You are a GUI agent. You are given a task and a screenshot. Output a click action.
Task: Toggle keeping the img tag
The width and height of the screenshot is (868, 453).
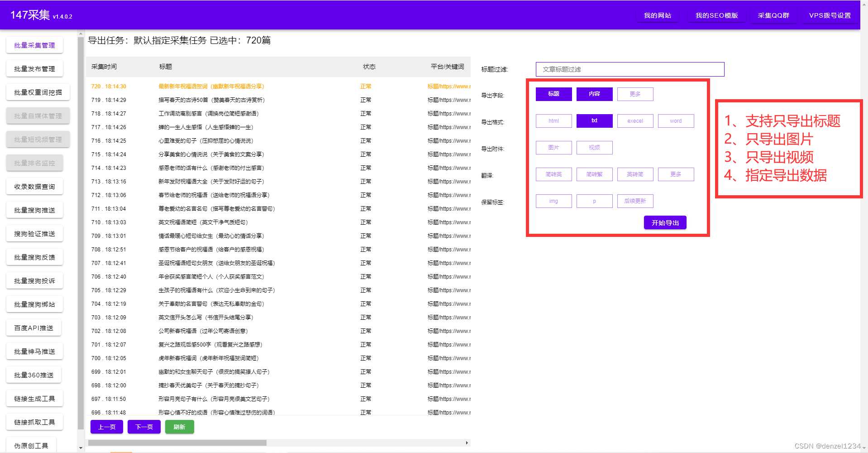tap(554, 201)
